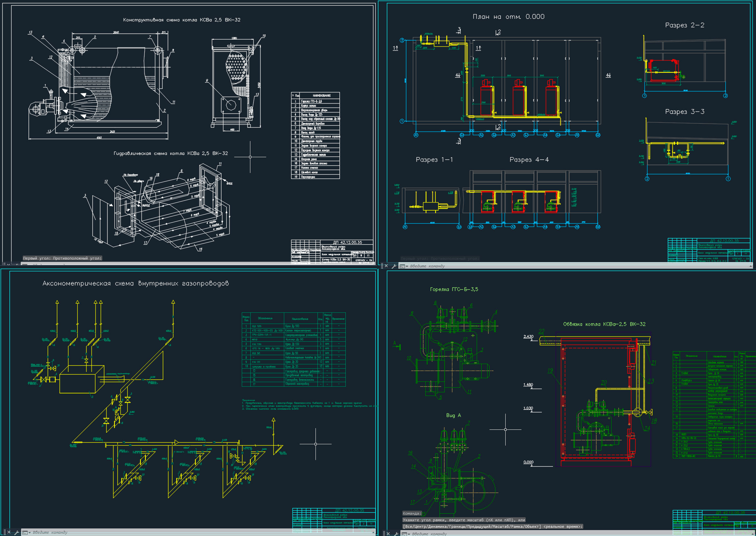Click the heading 'План на отм. 0.000'
Viewport: 756px width, 536px height.
[509, 16]
